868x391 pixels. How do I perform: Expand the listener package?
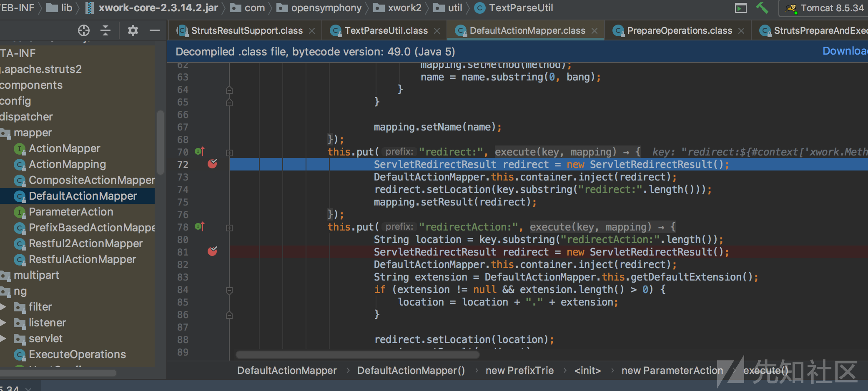point(3,323)
